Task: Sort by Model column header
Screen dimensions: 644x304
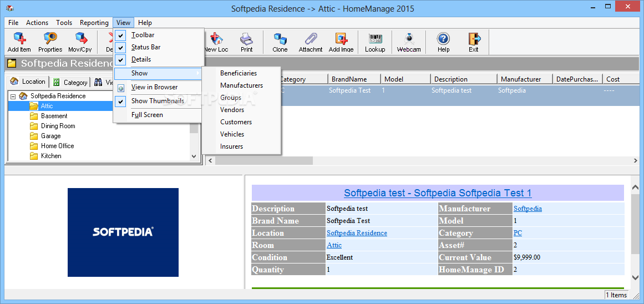Action: coord(406,79)
